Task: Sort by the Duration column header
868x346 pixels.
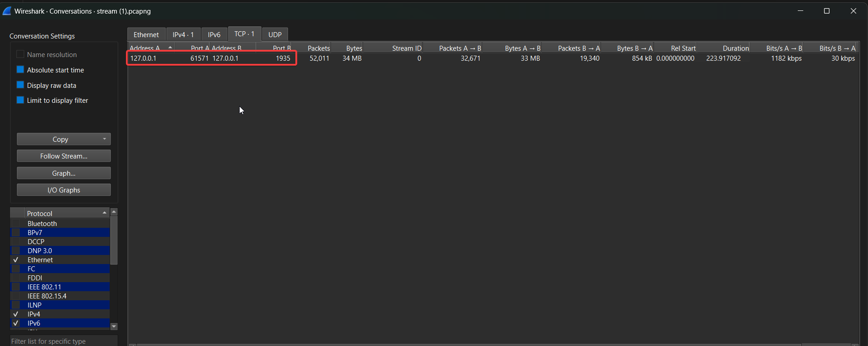Action: point(723,48)
